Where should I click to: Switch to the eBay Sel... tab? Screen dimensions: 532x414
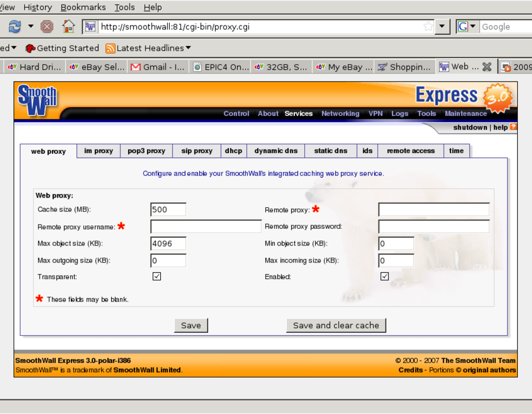pyautogui.click(x=96, y=67)
